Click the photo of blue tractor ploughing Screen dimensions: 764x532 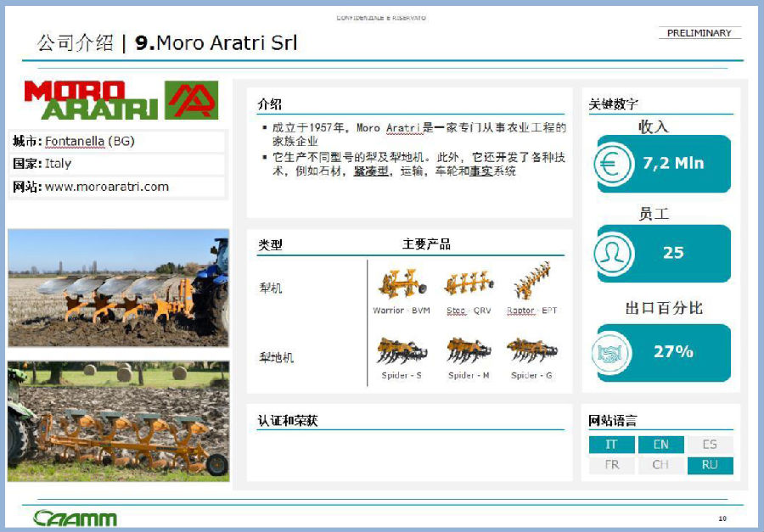click(118, 288)
